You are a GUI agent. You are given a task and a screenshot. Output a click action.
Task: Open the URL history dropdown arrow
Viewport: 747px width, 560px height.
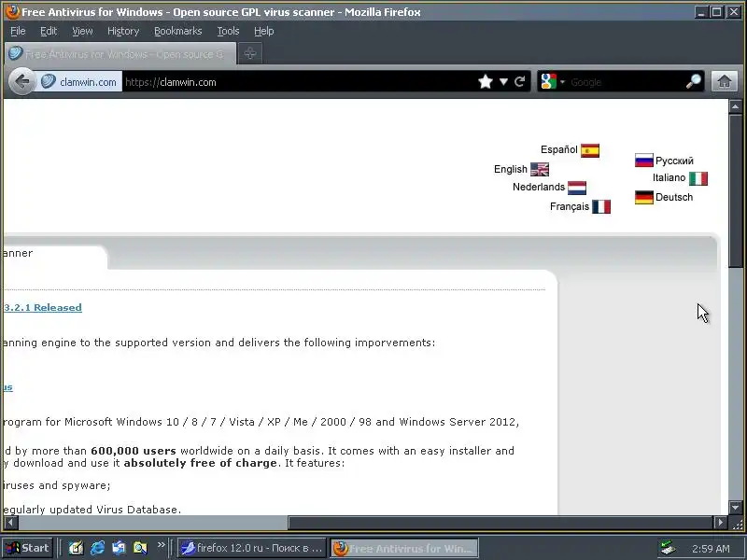[503, 82]
